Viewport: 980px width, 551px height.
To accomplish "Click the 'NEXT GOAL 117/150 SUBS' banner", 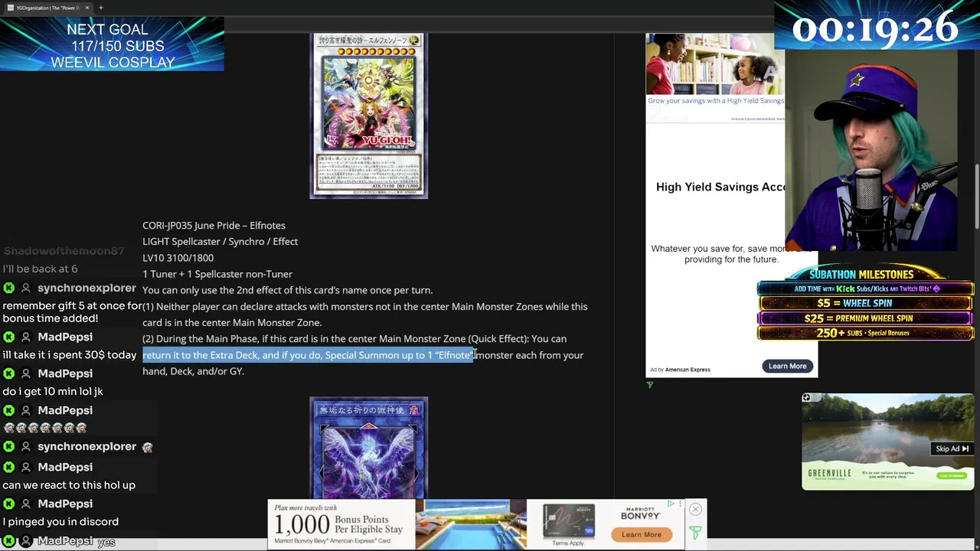I will (113, 46).
